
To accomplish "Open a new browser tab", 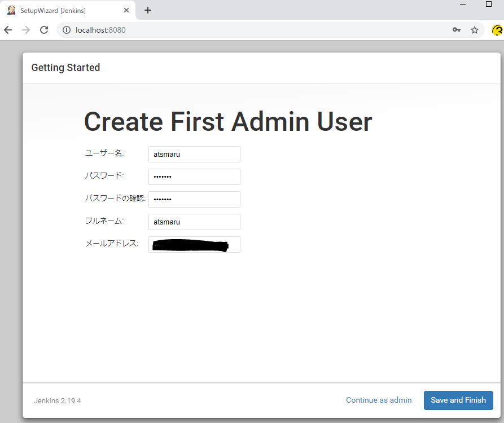I will [148, 10].
